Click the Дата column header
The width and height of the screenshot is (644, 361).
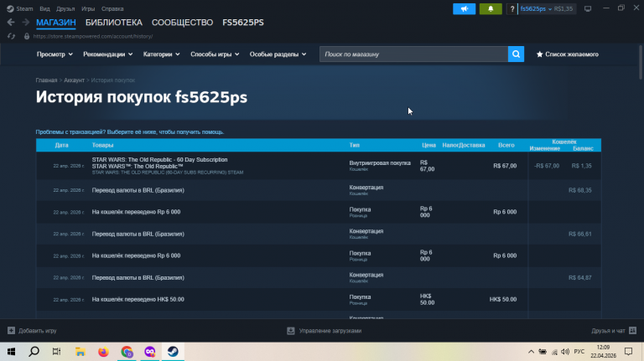tap(61, 145)
